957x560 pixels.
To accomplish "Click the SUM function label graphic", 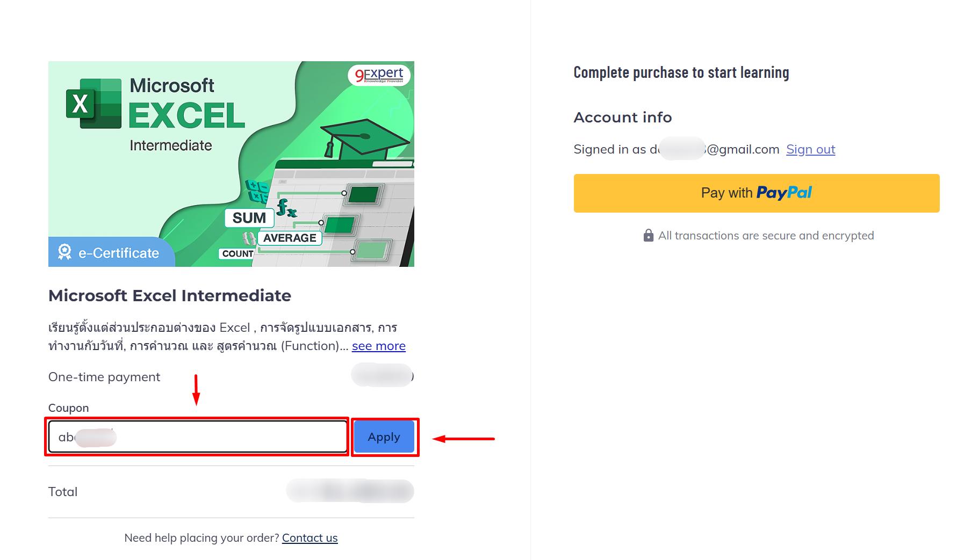I will point(249,218).
